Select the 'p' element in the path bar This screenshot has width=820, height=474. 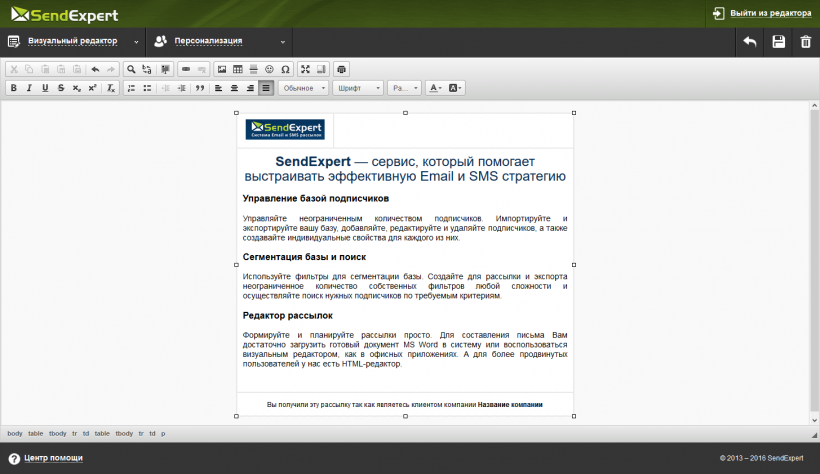pos(163,434)
